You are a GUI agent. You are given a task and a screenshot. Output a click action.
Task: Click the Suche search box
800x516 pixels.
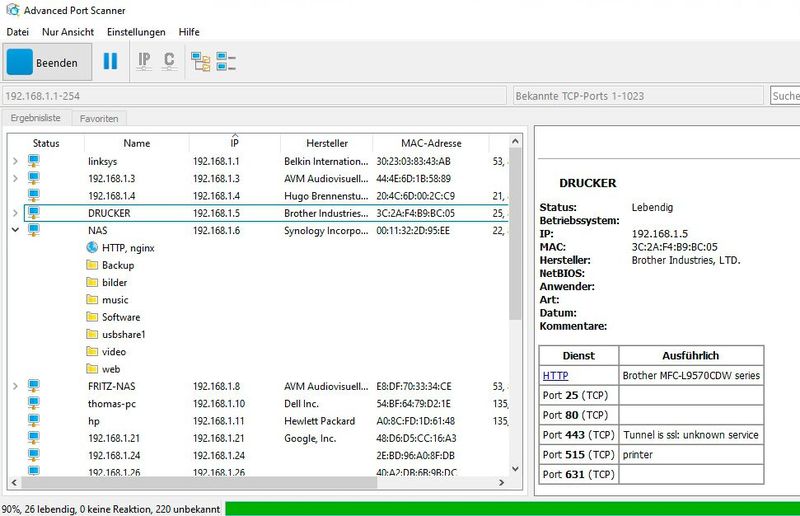coord(785,96)
